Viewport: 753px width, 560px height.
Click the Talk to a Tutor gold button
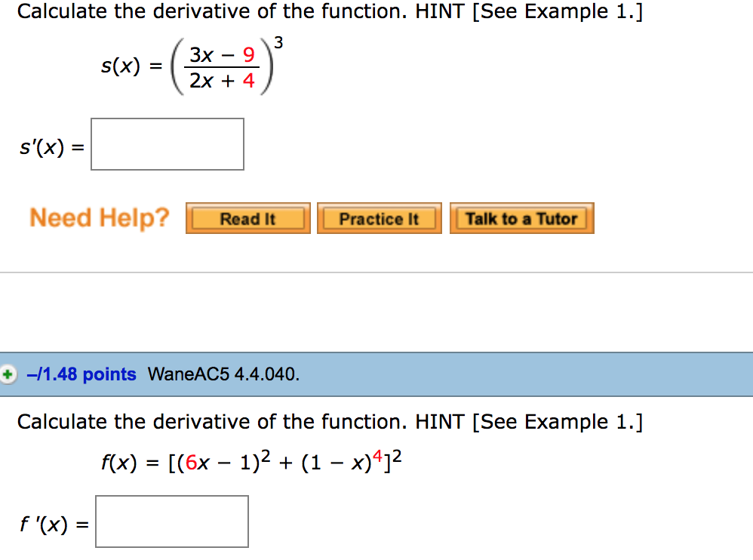pyautogui.click(x=521, y=217)
